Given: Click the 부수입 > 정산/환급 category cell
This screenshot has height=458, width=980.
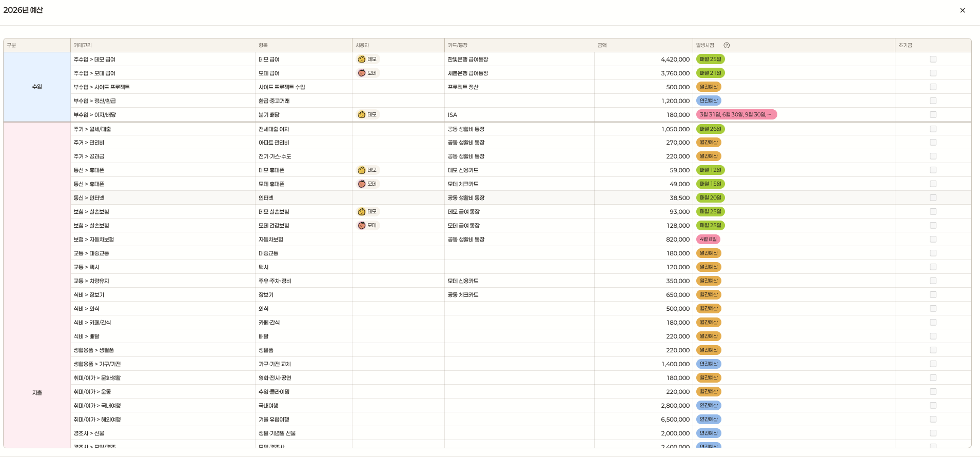Looking at the screenshot, I should click(163, 101).
